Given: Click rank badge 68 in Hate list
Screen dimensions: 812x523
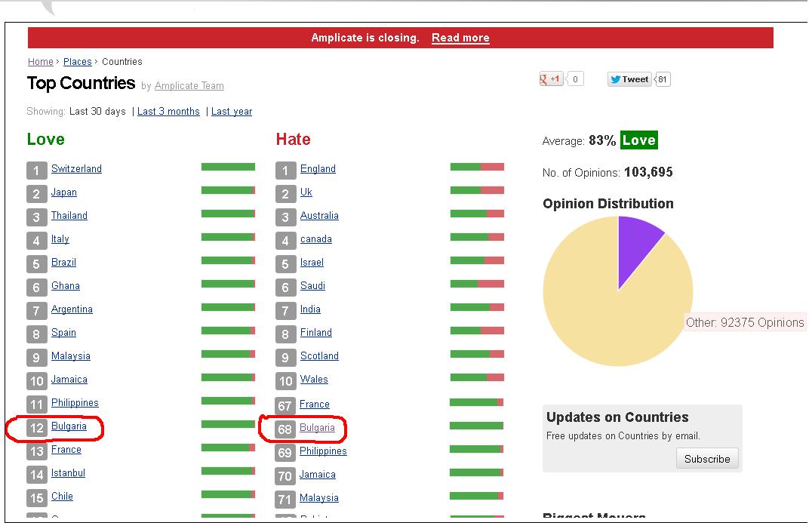Looking at the screenshot, I should click(x=285, y=429).
